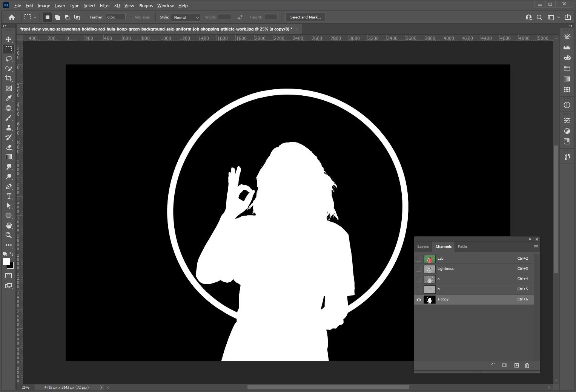Select the Quick Selection tool

9,69
